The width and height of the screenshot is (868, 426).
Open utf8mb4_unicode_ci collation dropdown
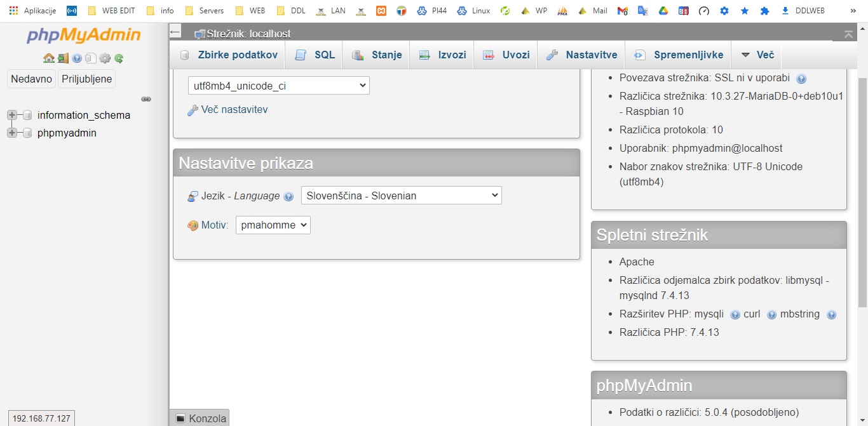pyautogui.click(x=278, y=86)
